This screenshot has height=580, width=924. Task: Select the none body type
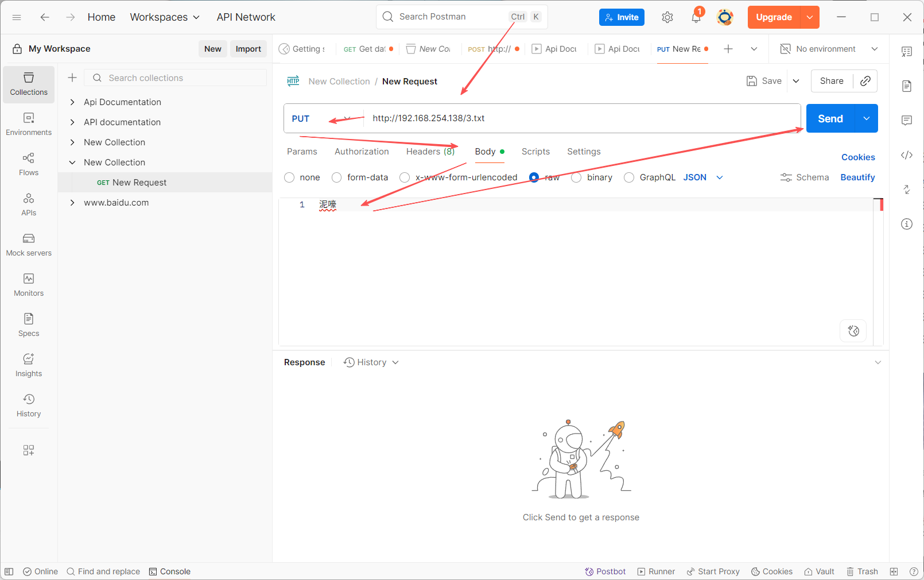tap(289, 177)
